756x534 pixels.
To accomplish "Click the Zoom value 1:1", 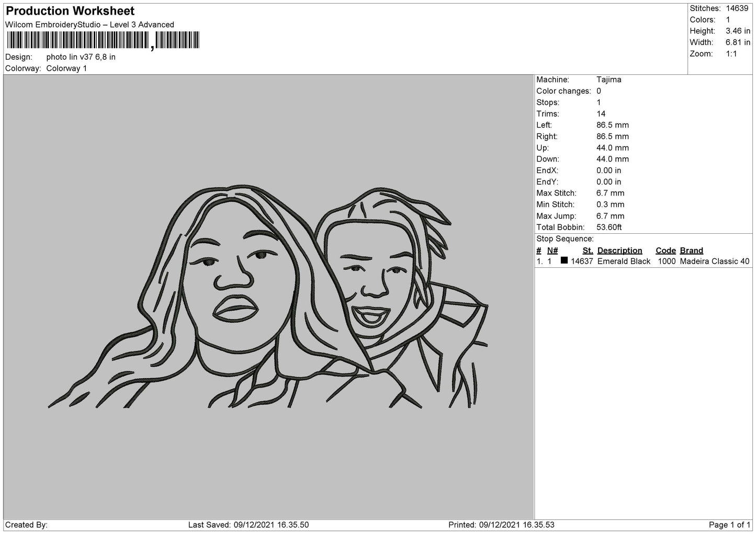I will (731, 54).
